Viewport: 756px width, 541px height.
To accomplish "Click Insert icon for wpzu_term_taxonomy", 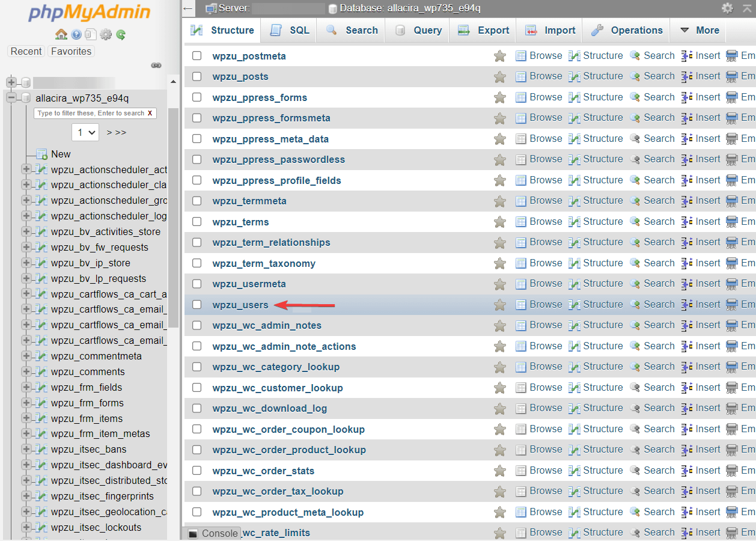I will click(687, 263).
